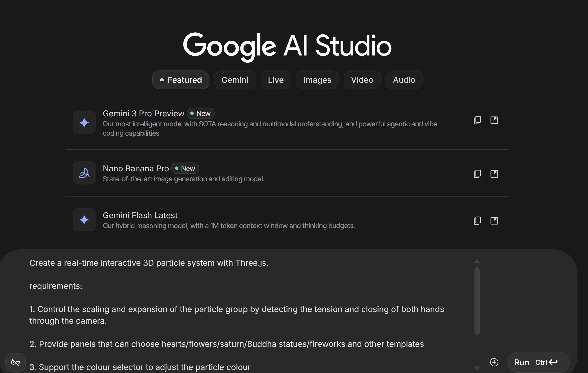Open Nano Banana Pro details icon
Image resolution: width=588 pixels, height=373 pixels.
click(494, 174)
